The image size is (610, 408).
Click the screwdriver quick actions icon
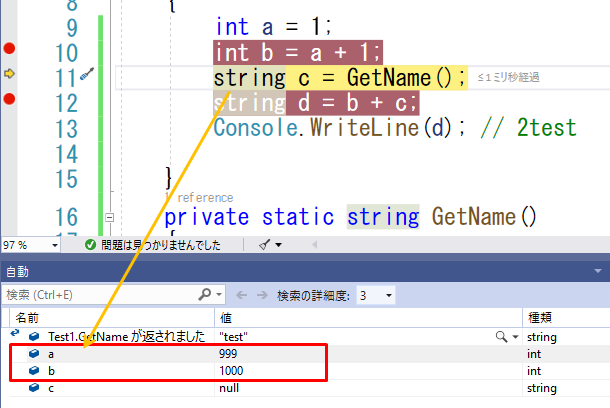(88, 73)
